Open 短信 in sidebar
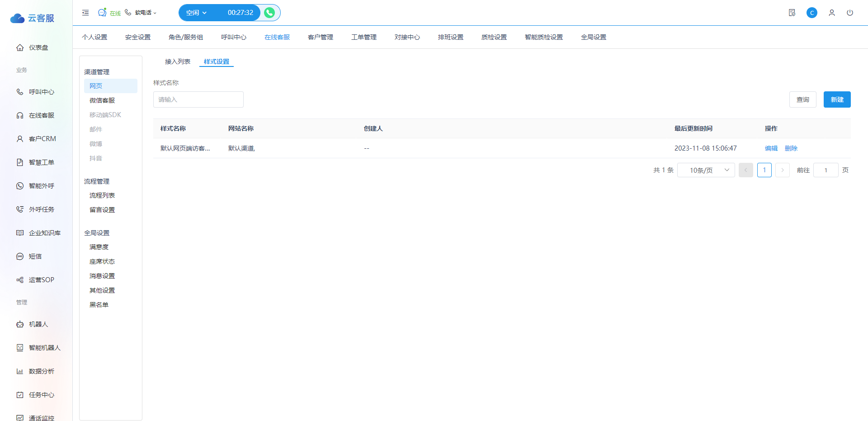The width and height of the screenshot is (868, 421). pos(36,256)
